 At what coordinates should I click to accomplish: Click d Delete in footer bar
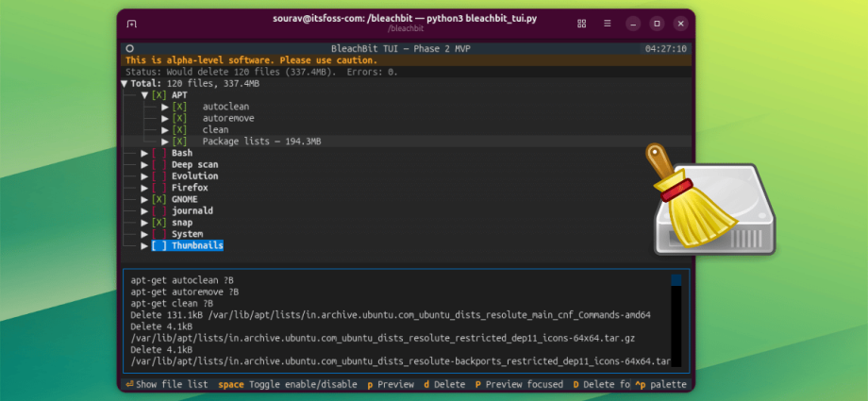click(444, 384)
